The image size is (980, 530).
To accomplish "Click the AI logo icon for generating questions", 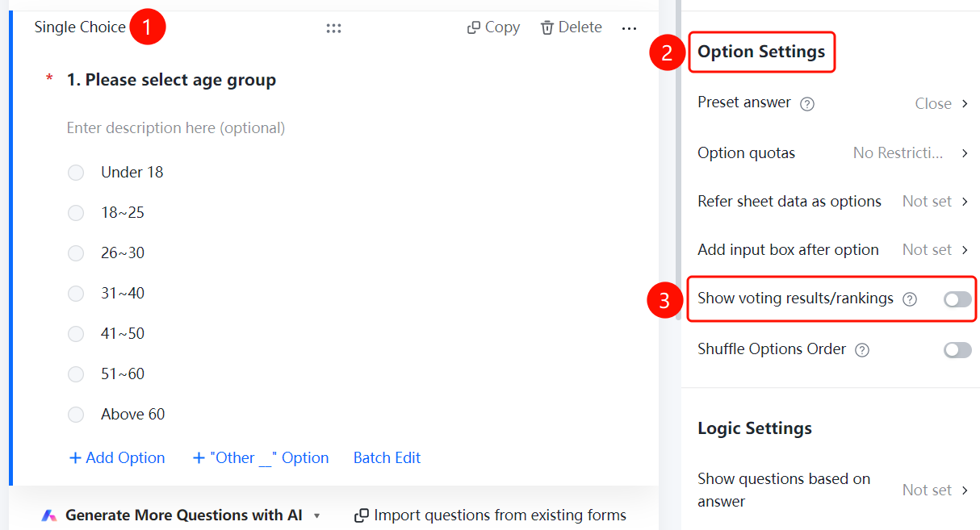I will (x=49, y=515).
